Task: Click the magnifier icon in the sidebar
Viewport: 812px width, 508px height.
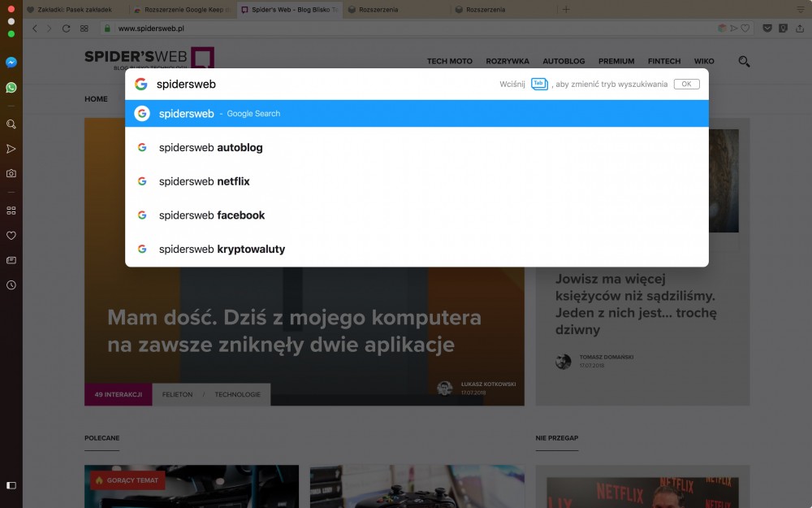Action: coord(11,124)
